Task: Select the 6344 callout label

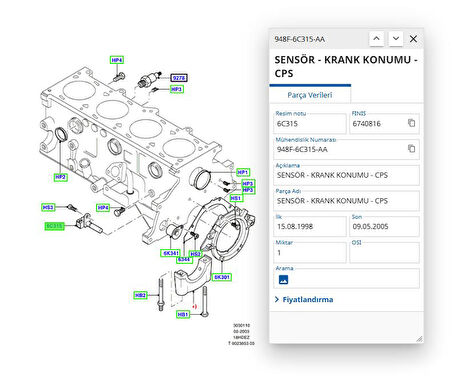Action: point(184,259)
